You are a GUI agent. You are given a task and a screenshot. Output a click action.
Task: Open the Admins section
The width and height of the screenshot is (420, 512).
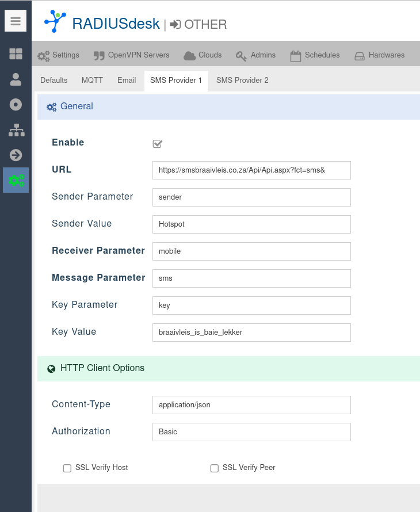[x=256, y=55]
